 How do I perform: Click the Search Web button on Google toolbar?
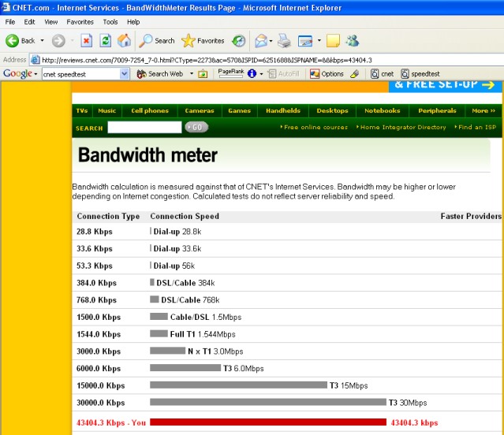coord(160,74)
